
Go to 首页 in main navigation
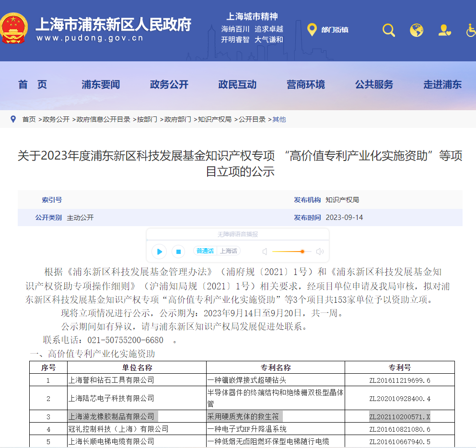tap(33, 85)
